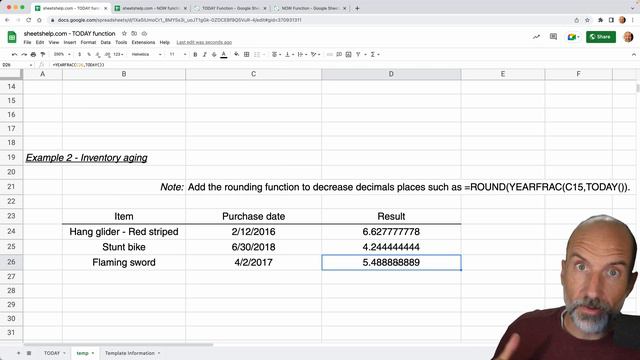Click the Google Meet camera icon
The image size is (640, 360).
tap(573, 37)
